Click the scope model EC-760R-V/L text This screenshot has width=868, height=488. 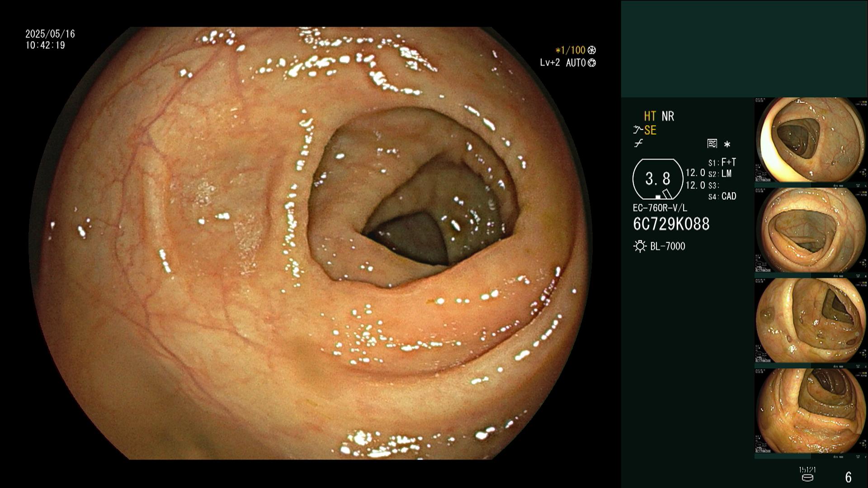pos(660,208)
